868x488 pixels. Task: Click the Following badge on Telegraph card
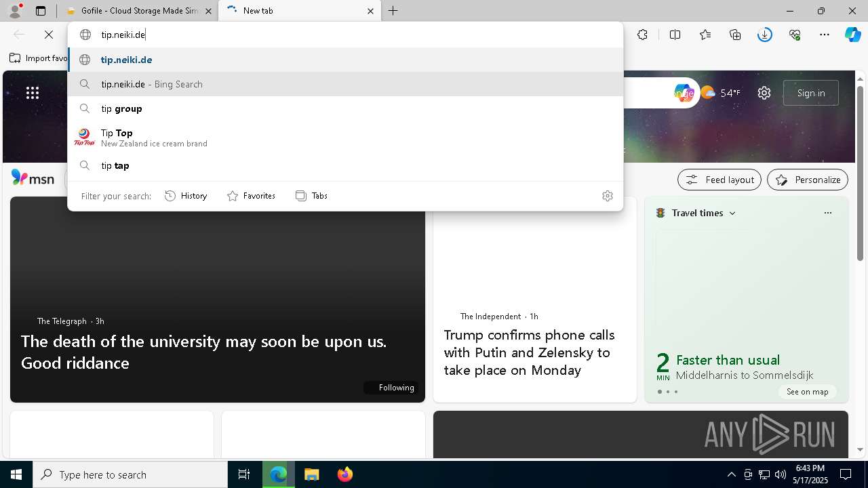point(390,388)
